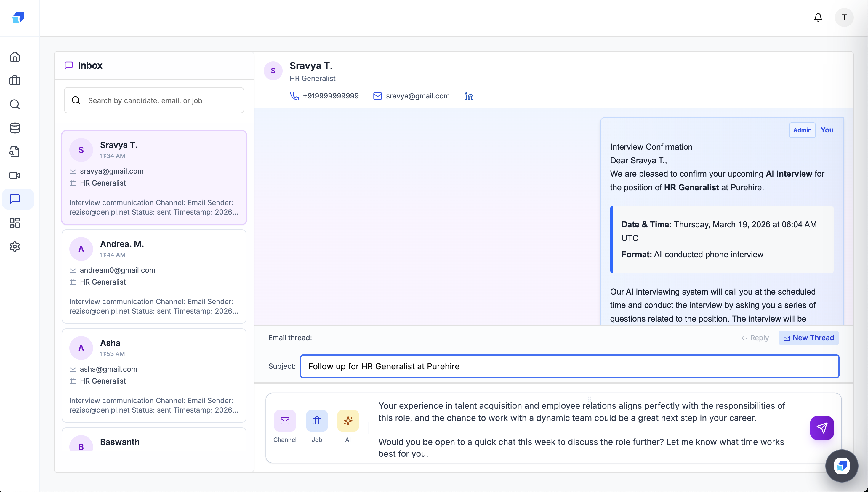868x492 pixels.
Task: Select the Job icon in the composer
Action: pos(316,421)
